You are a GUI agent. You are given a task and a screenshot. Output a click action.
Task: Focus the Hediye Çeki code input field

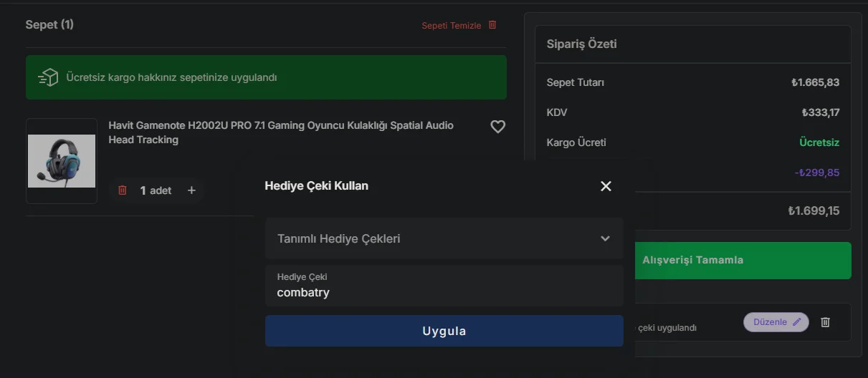pos(444,292)
